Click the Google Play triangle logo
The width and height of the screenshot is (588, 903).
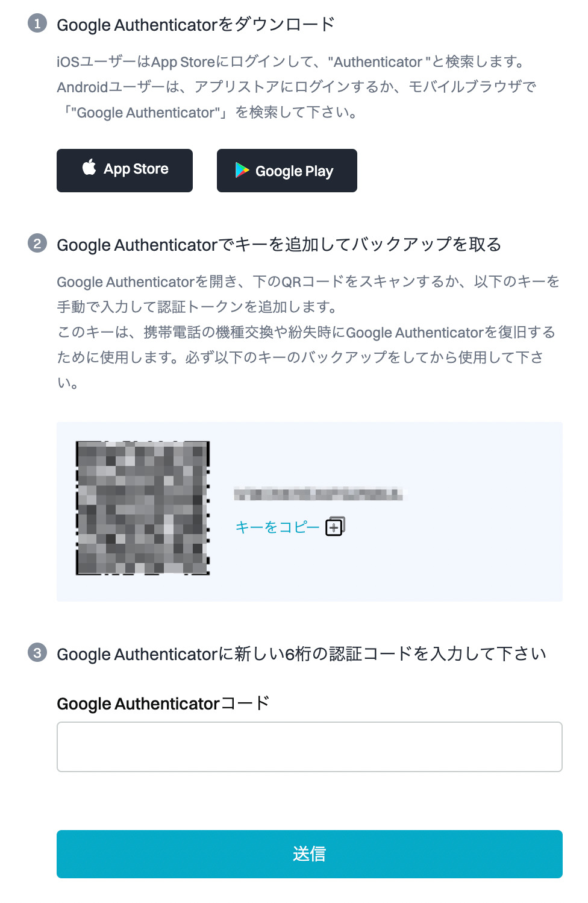click(x=242, y=171)
